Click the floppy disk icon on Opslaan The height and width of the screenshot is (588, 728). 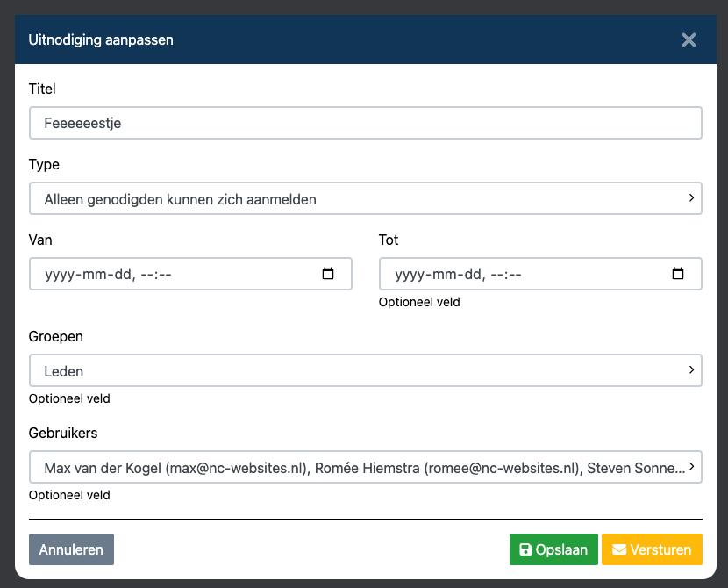point(525,549)
